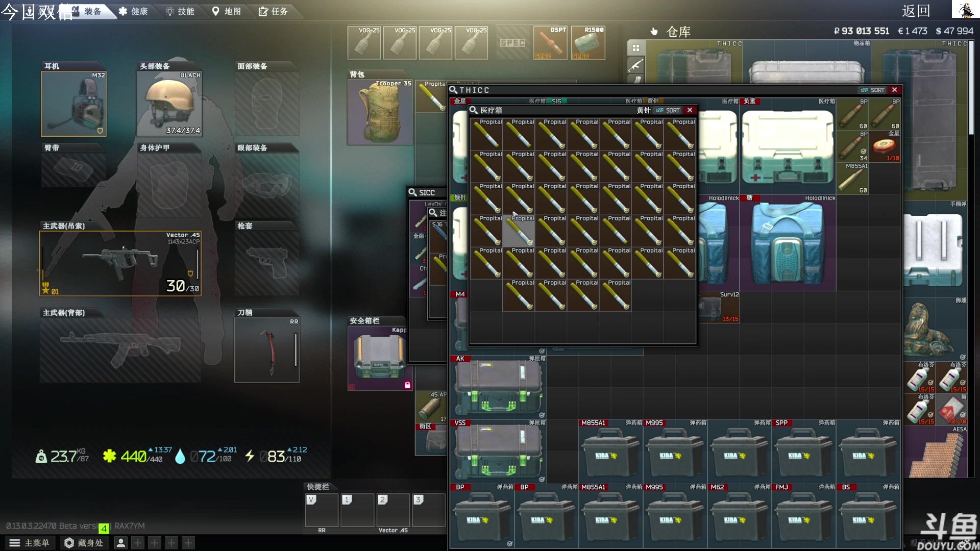Click the profile person icon in bottom bar

pyautogui.click(x=121, y=543)
